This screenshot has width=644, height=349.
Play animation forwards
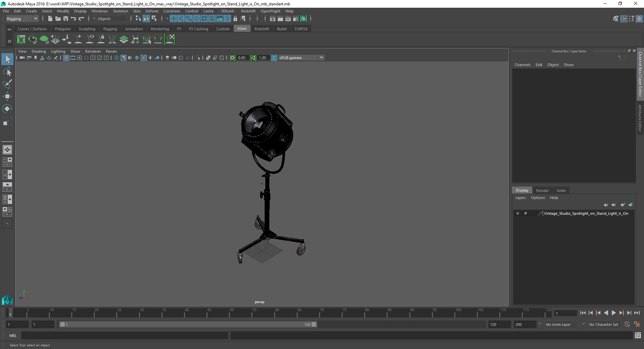click(x=613, y=313)
